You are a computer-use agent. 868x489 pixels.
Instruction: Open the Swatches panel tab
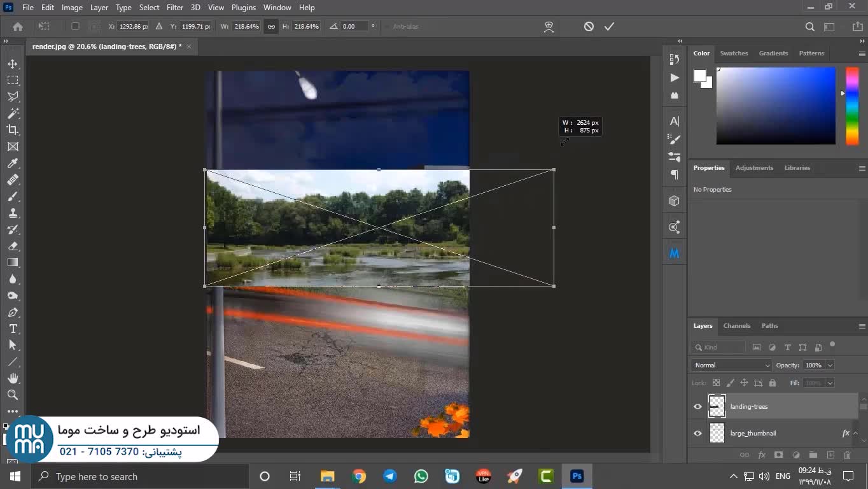[x=734, y=53]
